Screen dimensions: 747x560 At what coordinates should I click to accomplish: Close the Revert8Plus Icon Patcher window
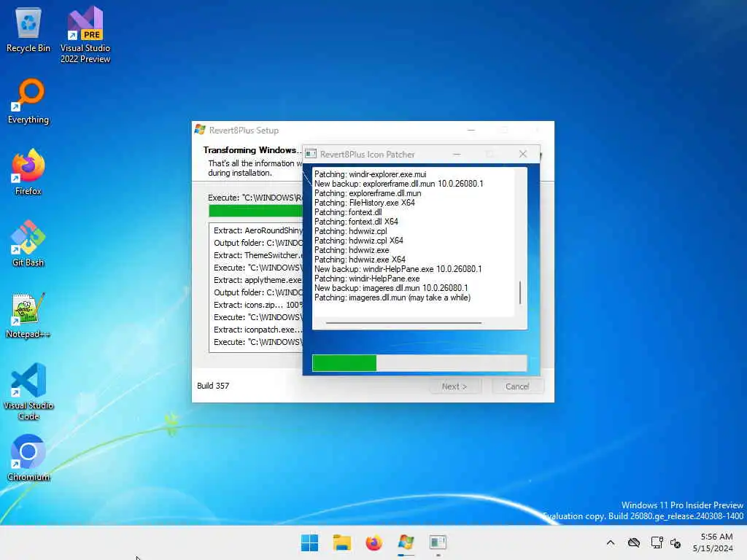[522, 154]
